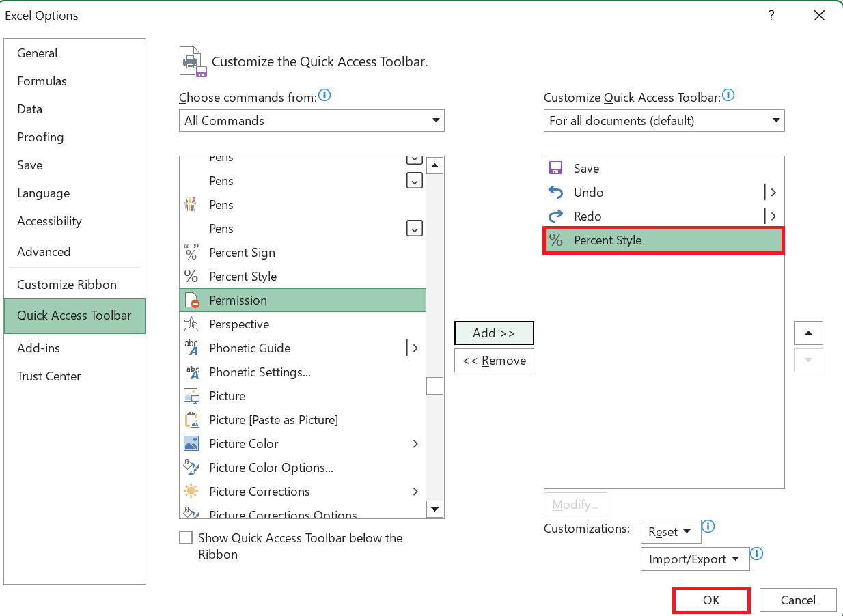Click the Picture command icon
843x616 pixels.
(191, 396)
